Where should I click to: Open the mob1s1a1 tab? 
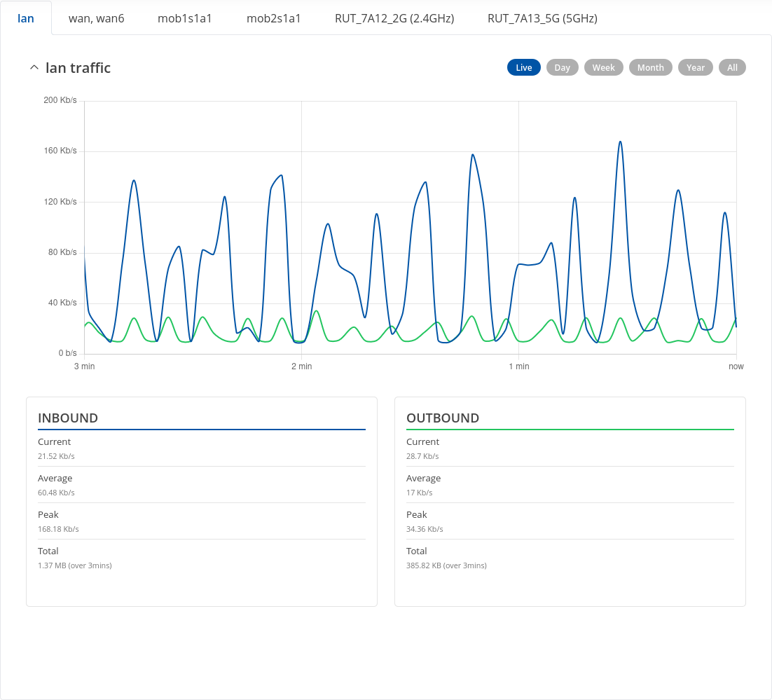[185, 18]
